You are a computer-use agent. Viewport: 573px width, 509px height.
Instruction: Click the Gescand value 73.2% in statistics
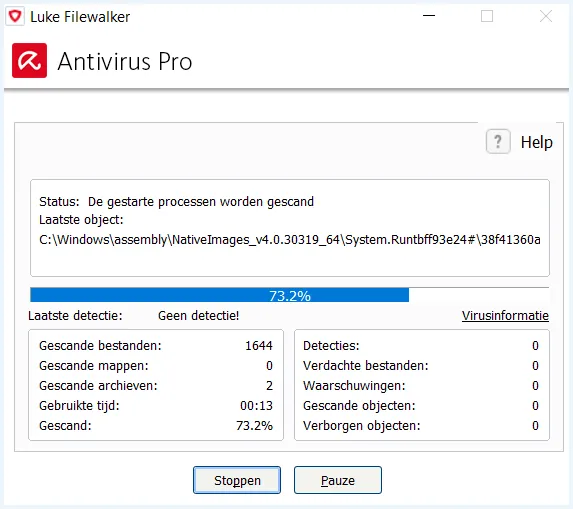[254, 426]
